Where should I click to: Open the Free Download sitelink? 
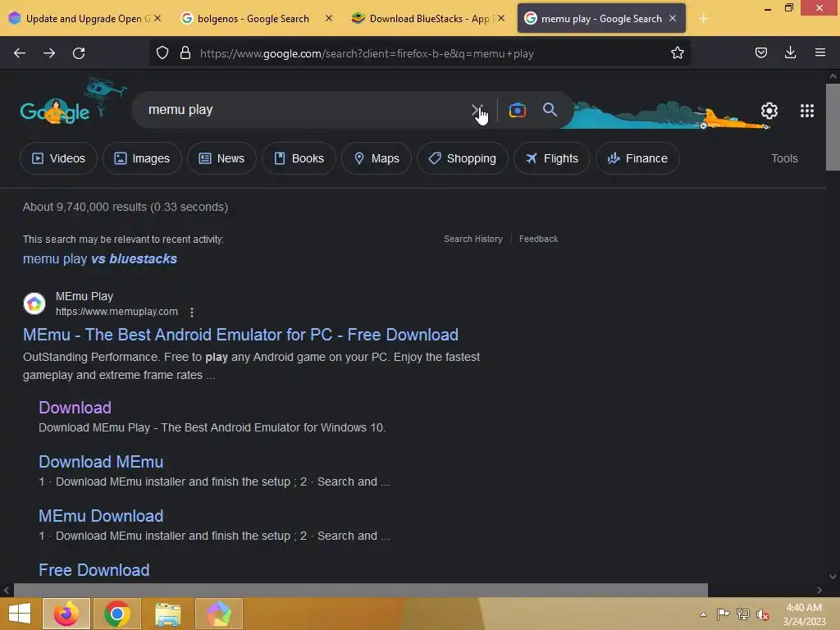tap(94, 570)
